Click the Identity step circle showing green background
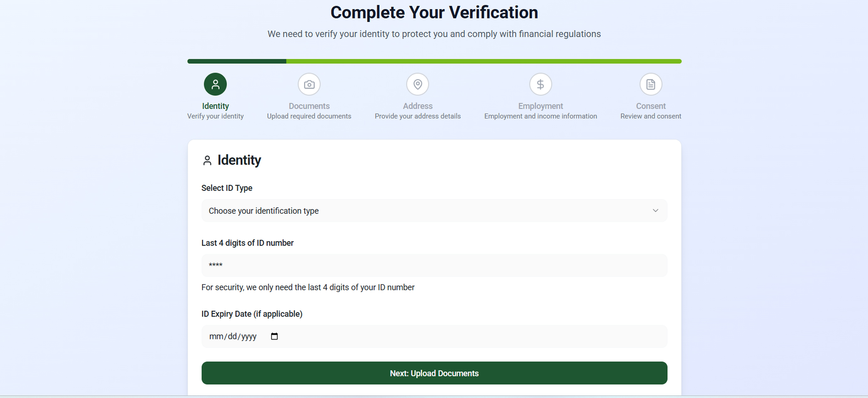The width and height of the screenshot is (868, 398). (215, 84)
